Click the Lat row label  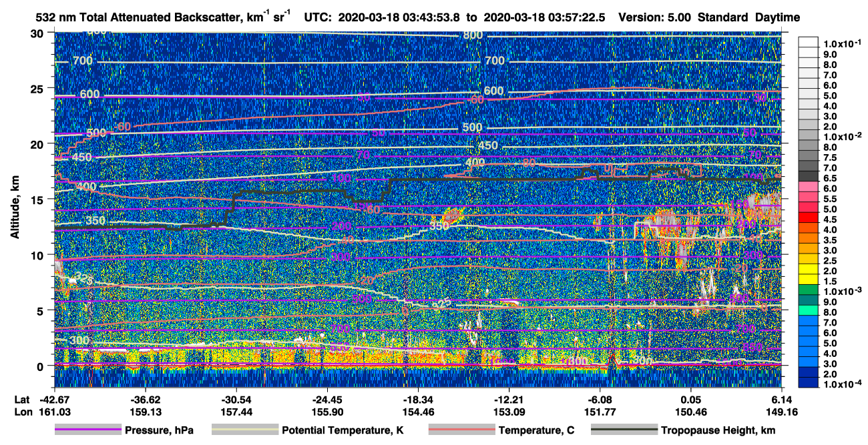(x=21, y=399)
